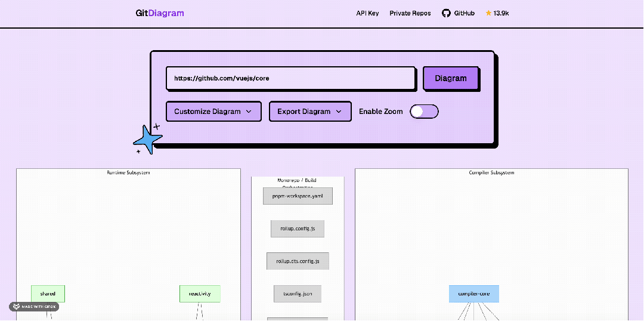Click the tsconfig.json node
644x321 pixels.
pyautogui.click(x=298, y=294)
